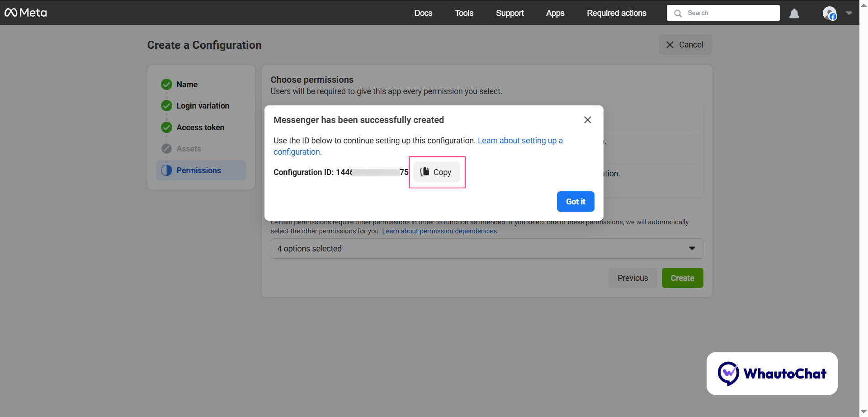Image resolution: width=868 pixels, height=417 pixels.
Task: Click the WhautoChat logo
Action: point(772,373)
